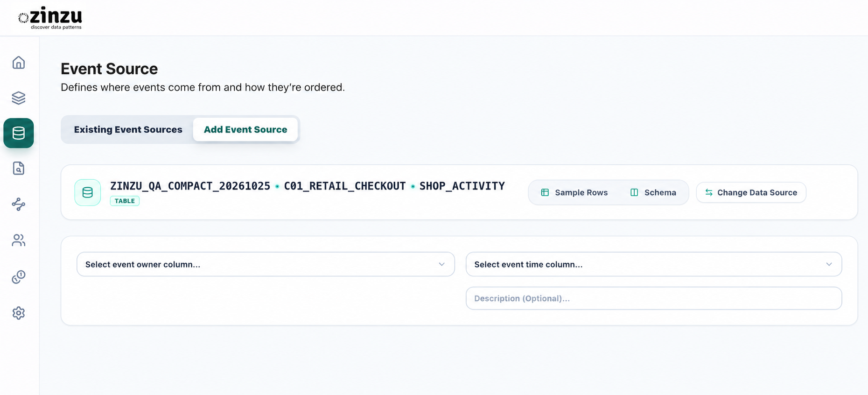
Task: Click the data source database icon
Action: coord(88,192)
